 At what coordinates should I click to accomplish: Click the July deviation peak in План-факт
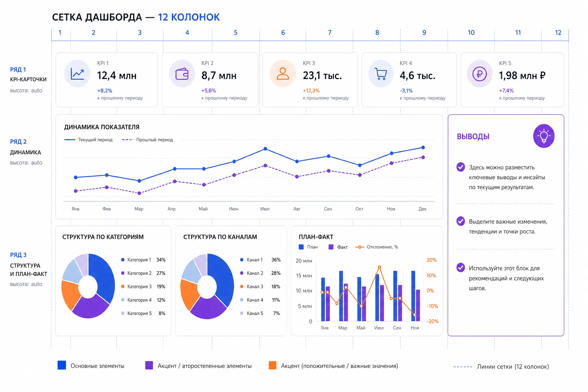pyautogui.click(x=379, y=267)
